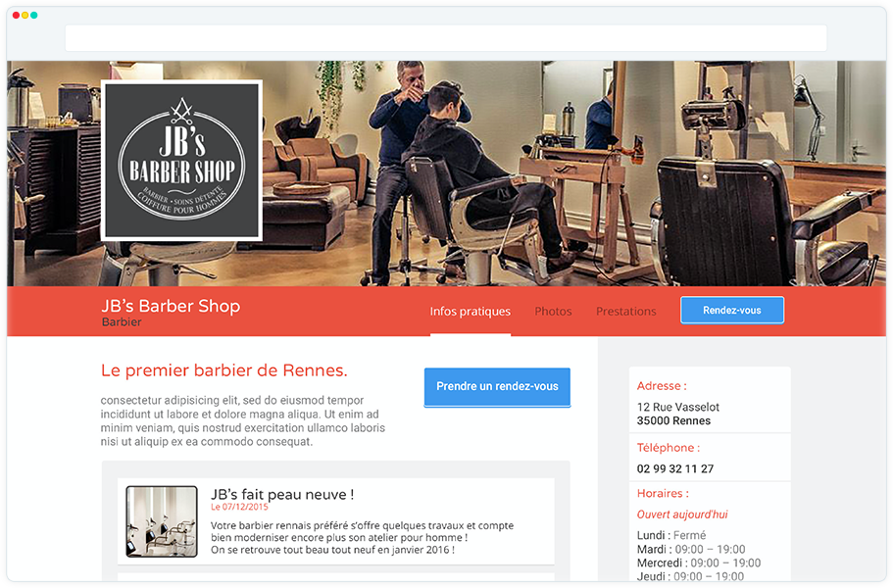Click the Le premier barbier de Rennes heading

tap(223, 370)
